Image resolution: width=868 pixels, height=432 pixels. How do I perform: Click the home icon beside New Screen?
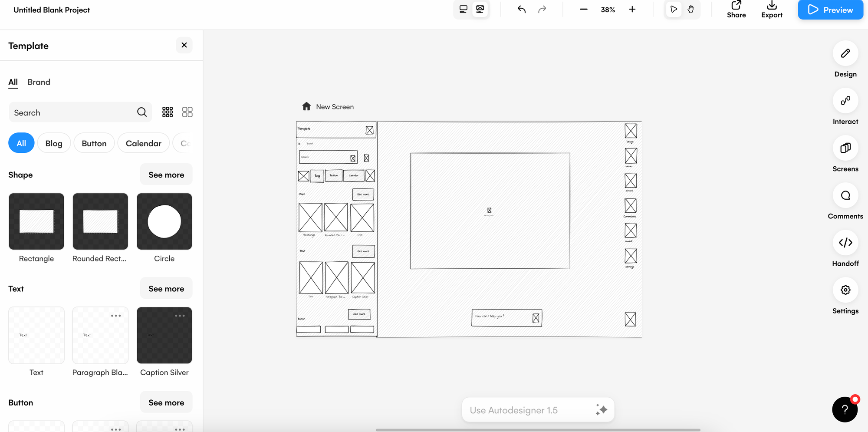point(306,106)
